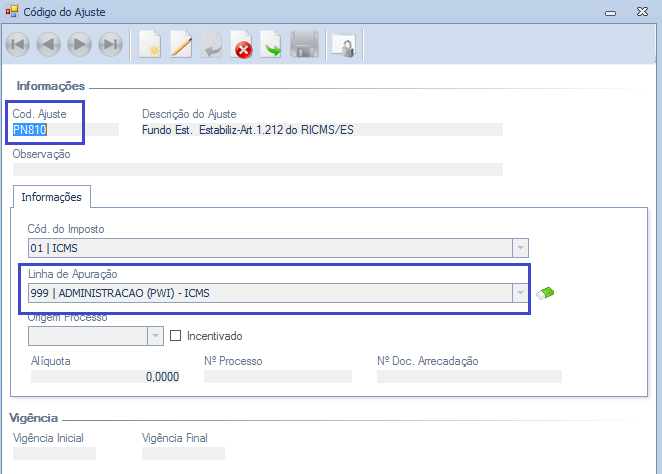Select the Informações tab
This screenshot has height=474, width=662.
pyautogui.click(x=52, y=197)
